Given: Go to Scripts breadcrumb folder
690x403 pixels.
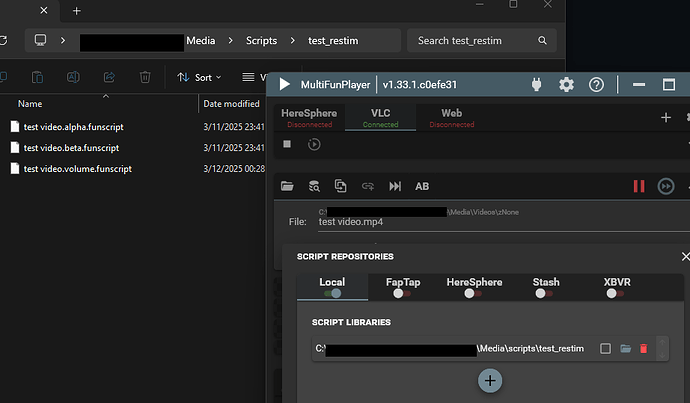Looking at the screenshot, I should pos(261,40).
